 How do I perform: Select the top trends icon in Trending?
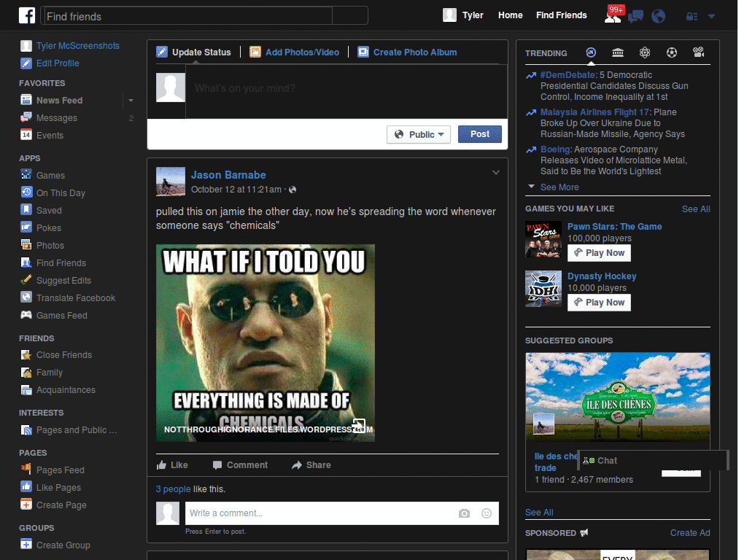tap(591, 52)
